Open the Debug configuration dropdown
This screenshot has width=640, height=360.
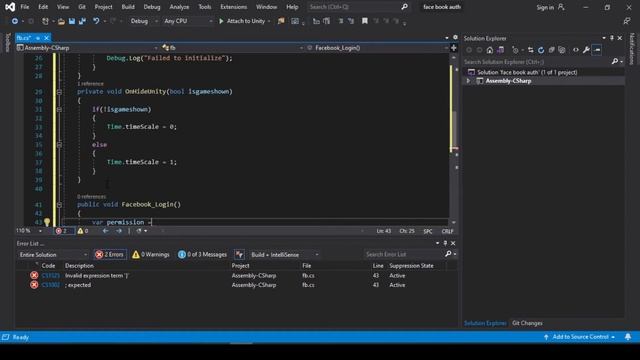pos(144,21)
